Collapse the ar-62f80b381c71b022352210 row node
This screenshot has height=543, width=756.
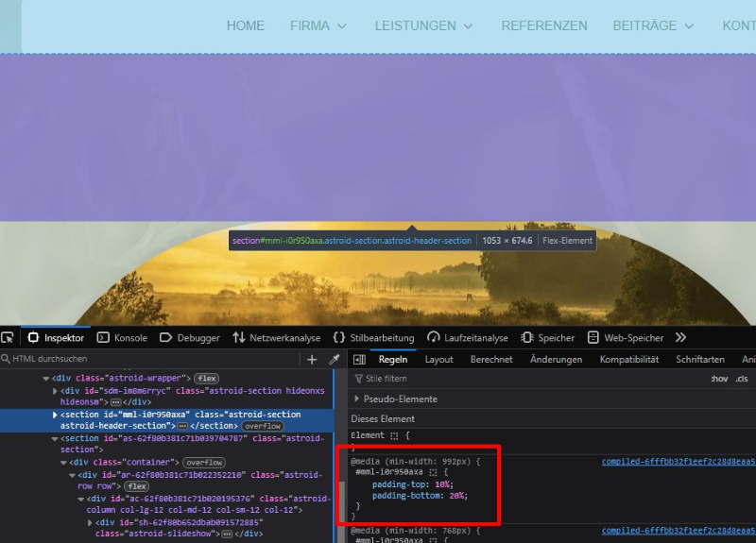point(73,476)
